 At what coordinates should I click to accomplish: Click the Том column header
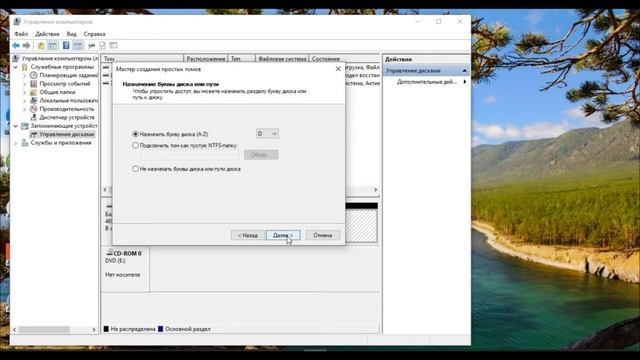pos(142,59)
